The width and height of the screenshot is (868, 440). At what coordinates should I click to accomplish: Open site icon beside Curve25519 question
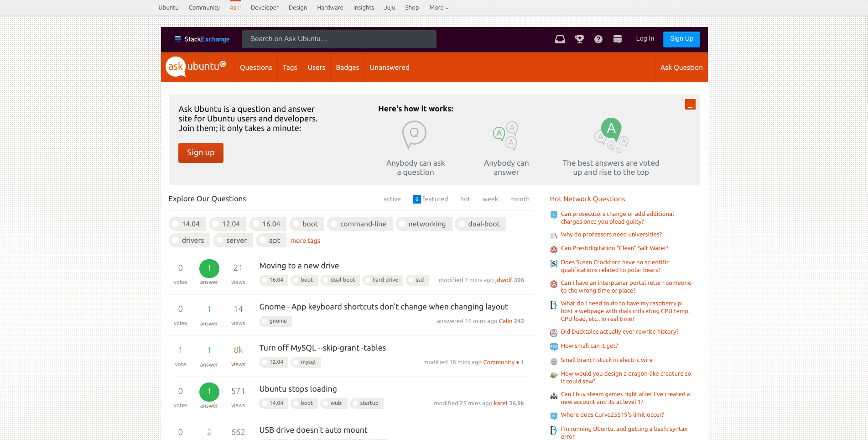click(554, 416)
